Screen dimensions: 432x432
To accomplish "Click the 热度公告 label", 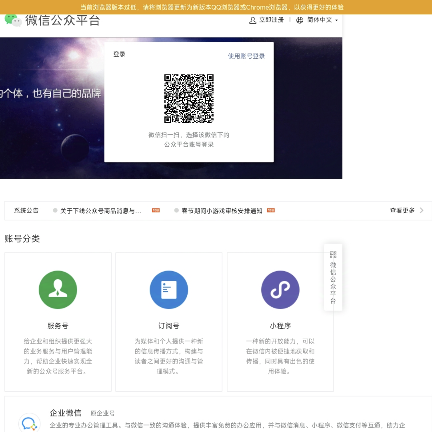I will tap(26, 211).
